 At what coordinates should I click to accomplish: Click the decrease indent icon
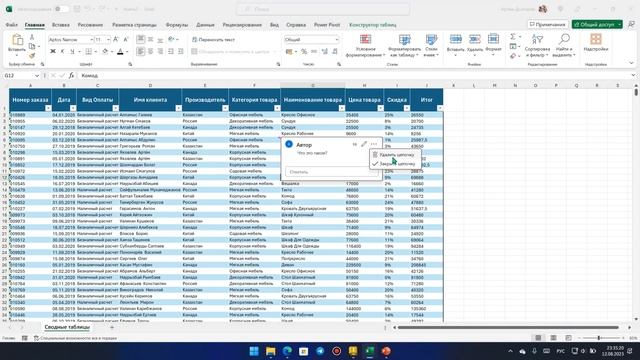[x=171, y=51]
